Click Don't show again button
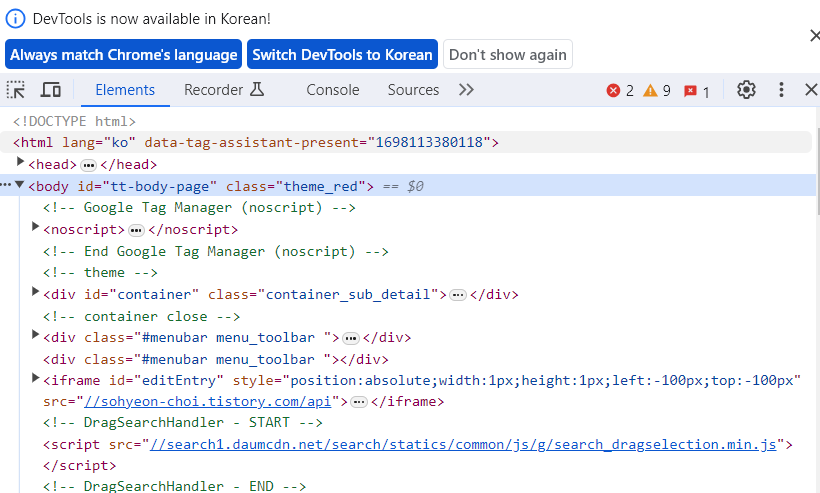Screen dimensions: 820x493 pos(508,54)
